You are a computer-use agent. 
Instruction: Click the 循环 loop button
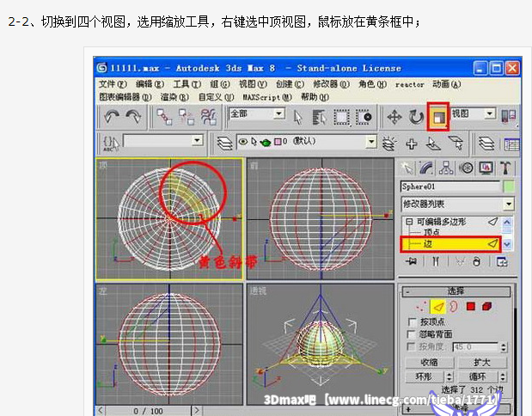[479, 376]
